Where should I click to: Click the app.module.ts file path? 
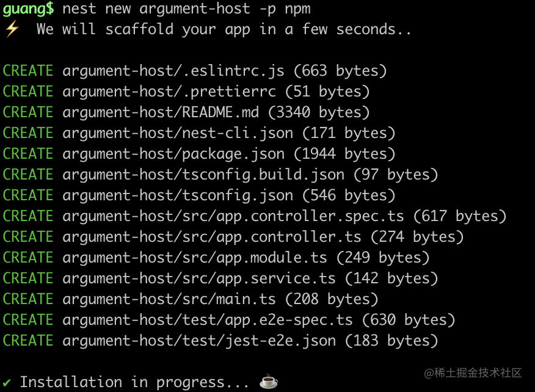(x=195, y=258)
